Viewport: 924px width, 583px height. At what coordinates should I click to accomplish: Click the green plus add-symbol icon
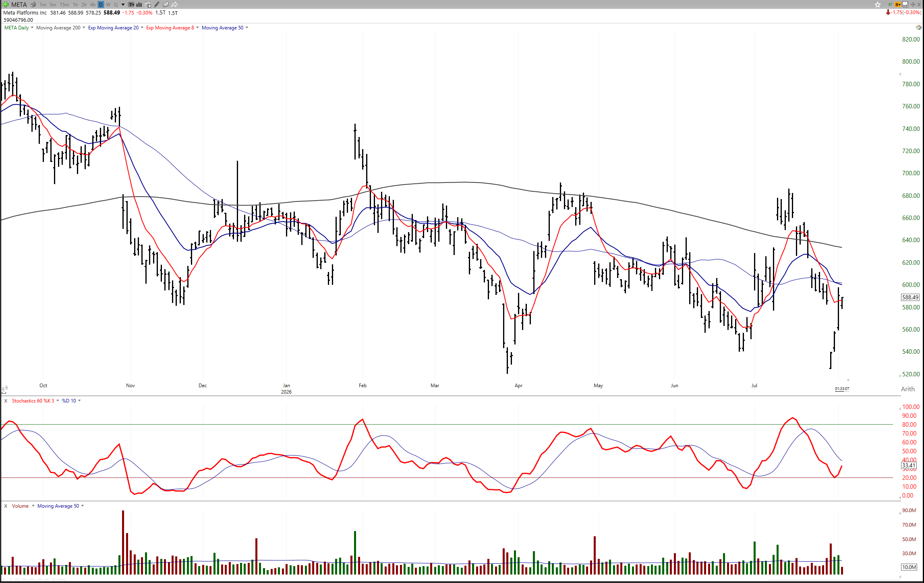coord(6,4)
